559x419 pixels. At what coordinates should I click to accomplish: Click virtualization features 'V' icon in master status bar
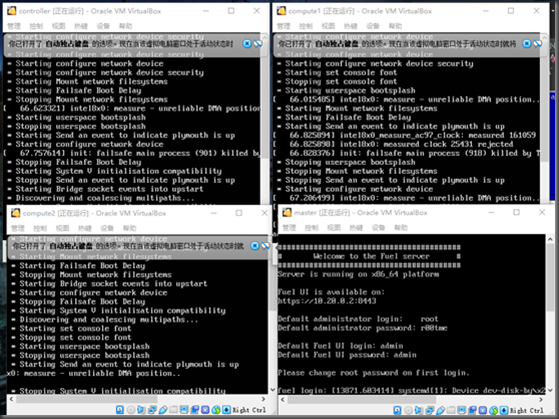[483, 410]
